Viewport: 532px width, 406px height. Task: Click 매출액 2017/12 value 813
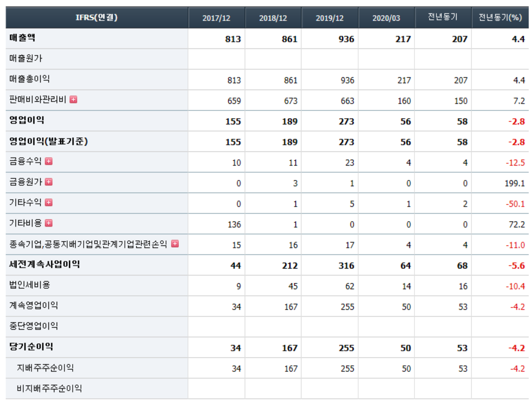click(233, 39)
